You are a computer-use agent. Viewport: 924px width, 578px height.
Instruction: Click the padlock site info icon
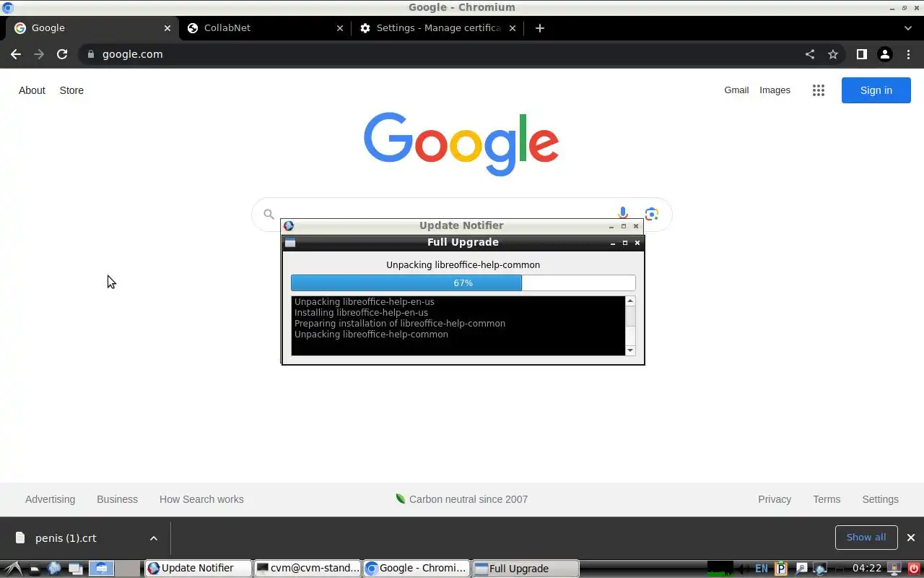coord(90,54)
